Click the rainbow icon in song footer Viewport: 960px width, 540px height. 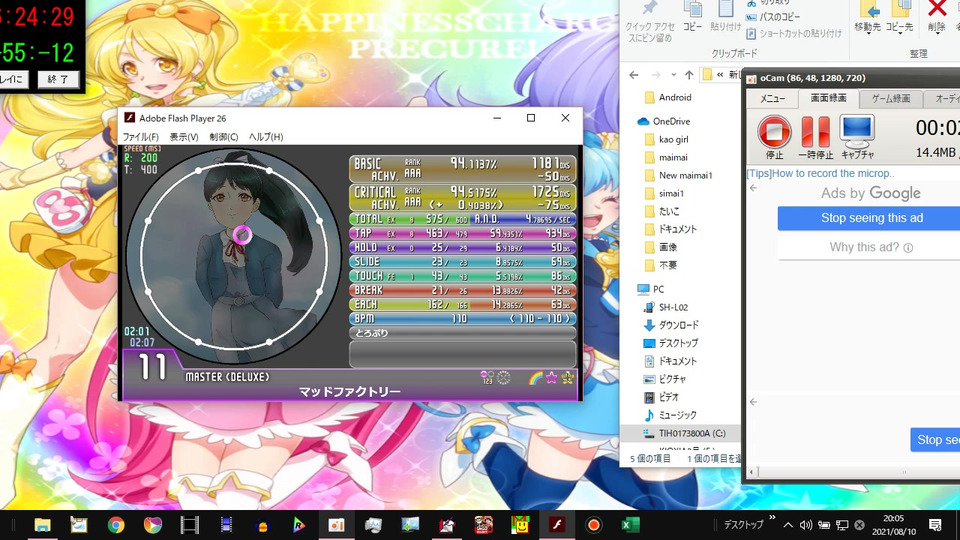[x=536, y=378]
